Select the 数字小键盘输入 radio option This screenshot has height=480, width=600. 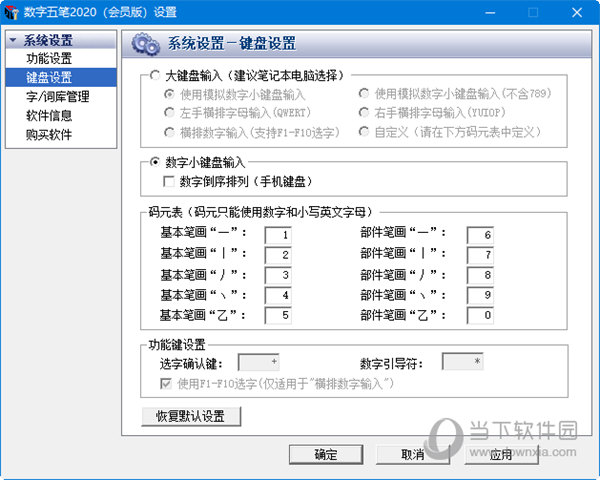(154, 162)
